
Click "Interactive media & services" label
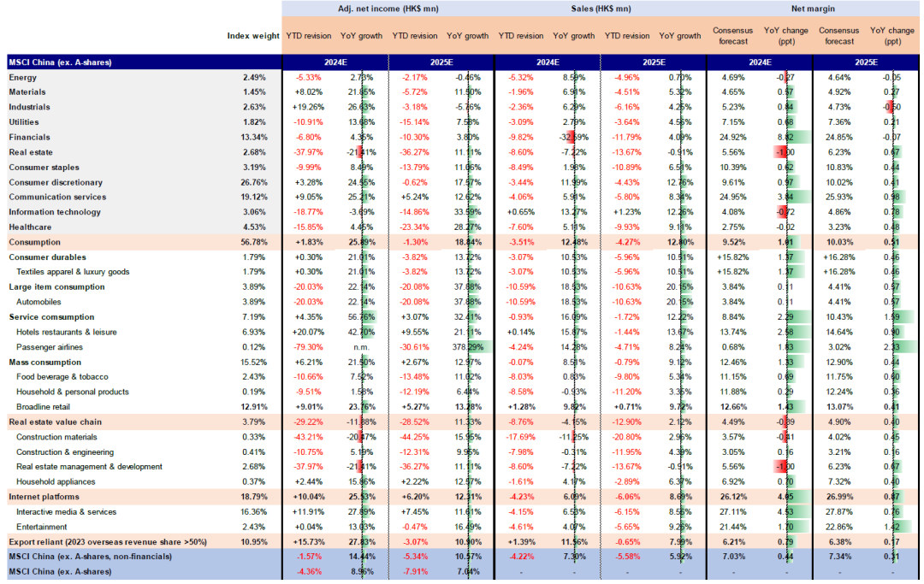[66, 512]
